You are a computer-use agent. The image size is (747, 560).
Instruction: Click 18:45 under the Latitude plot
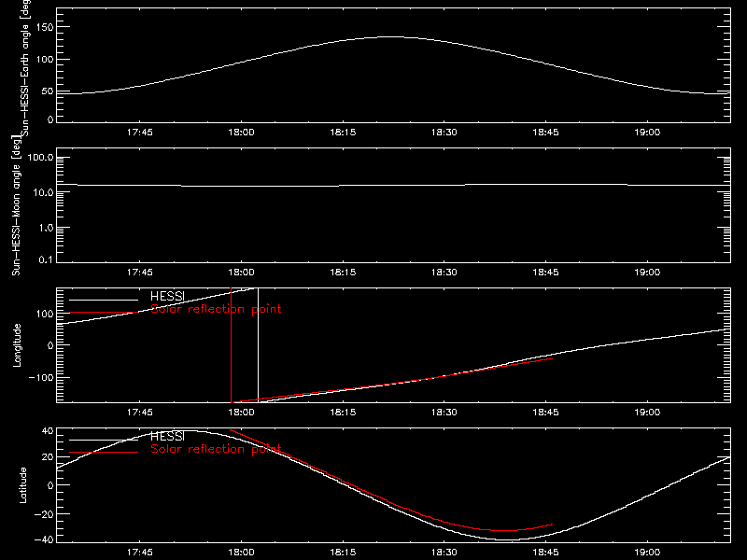[x=545, y=553]
